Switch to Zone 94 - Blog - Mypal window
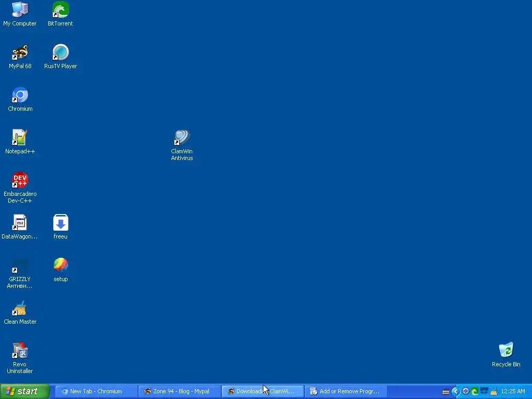 tap(179, 391)
